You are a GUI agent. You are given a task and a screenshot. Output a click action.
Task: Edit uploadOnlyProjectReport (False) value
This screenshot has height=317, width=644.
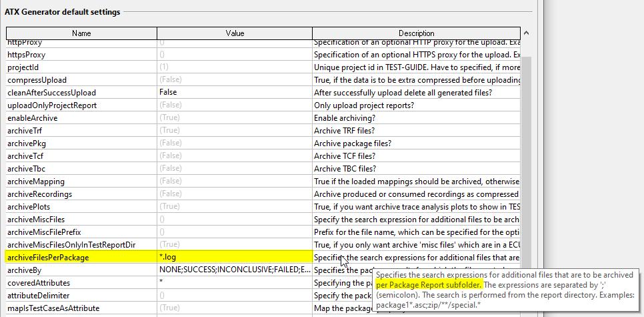click(235, 105)
